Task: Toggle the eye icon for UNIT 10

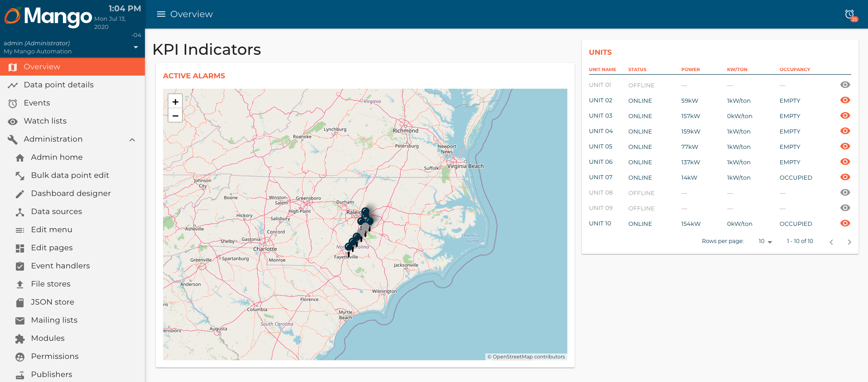Action: 845,223
